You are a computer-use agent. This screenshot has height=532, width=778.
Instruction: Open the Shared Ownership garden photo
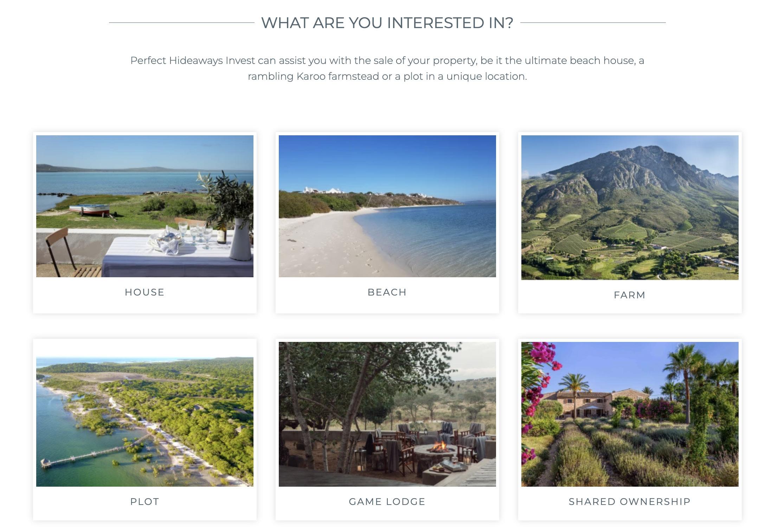(630, 414)
